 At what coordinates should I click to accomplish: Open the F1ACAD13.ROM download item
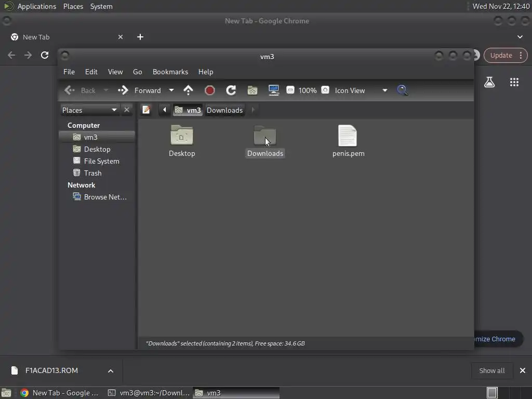[x=51, y=370]
